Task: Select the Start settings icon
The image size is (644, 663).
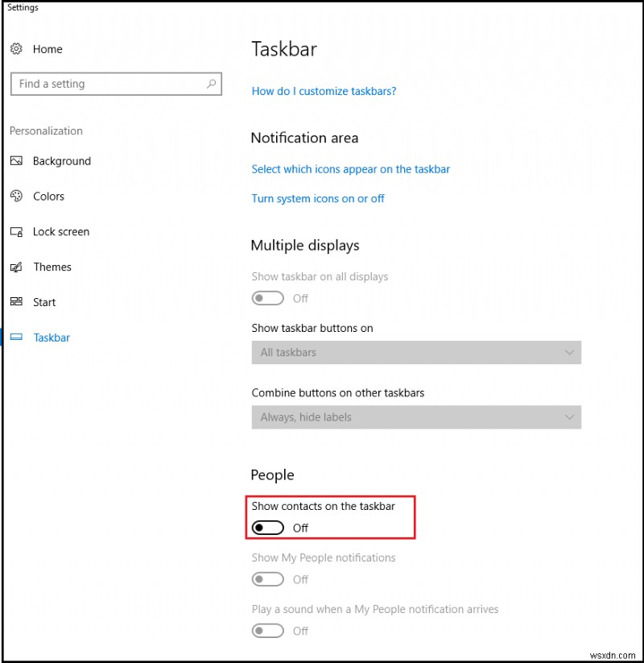Action: [x=17, y=302]
